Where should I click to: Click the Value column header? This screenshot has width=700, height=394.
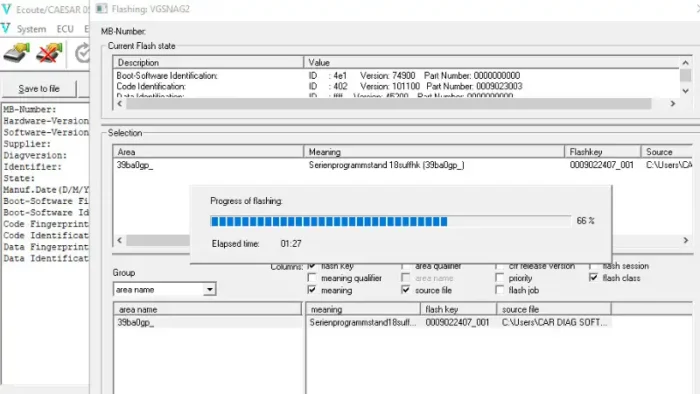coord(491,62)
